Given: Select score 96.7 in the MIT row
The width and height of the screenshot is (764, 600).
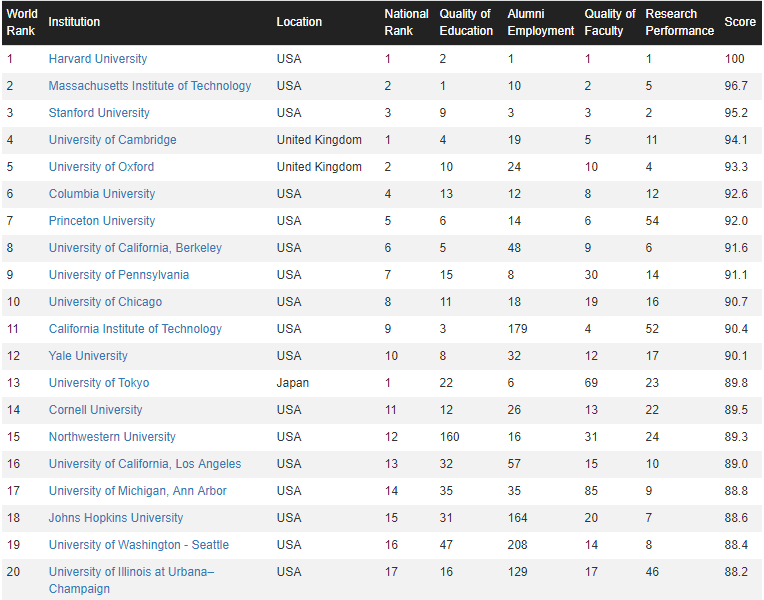Looking at the screenshot, I should 736,86.
